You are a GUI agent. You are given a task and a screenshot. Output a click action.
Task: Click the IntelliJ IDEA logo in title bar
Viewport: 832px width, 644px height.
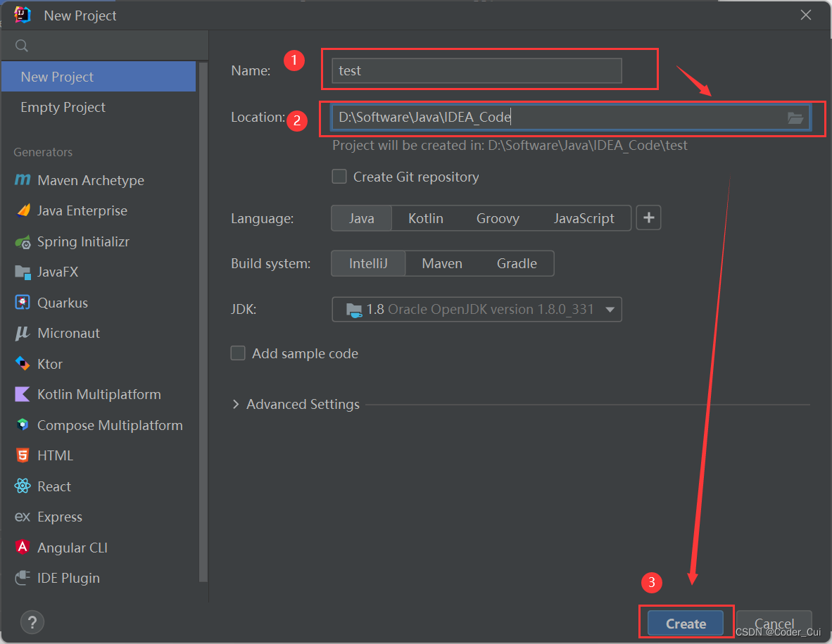(23, 15)
